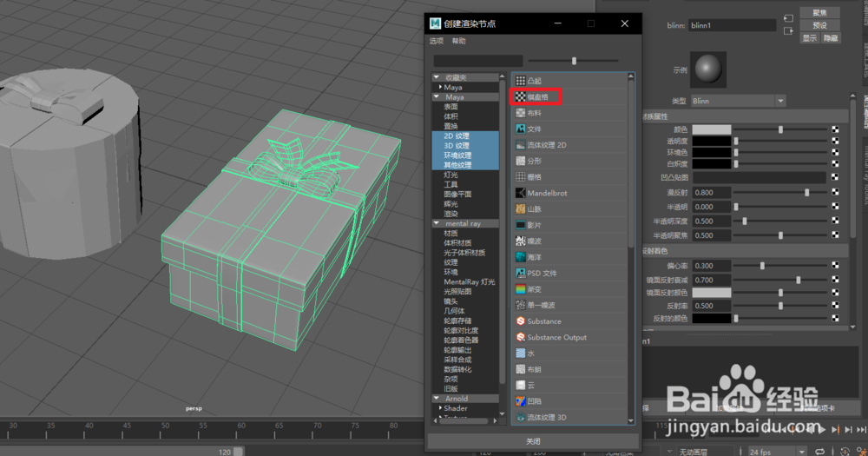Click the 聚焦 focus button

(820, 13)
